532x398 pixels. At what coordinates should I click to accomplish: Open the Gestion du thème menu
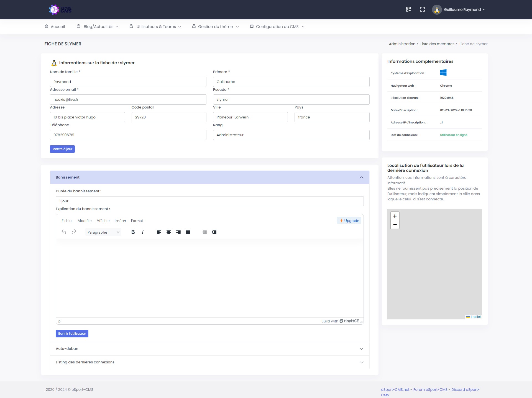coord(215,27)
